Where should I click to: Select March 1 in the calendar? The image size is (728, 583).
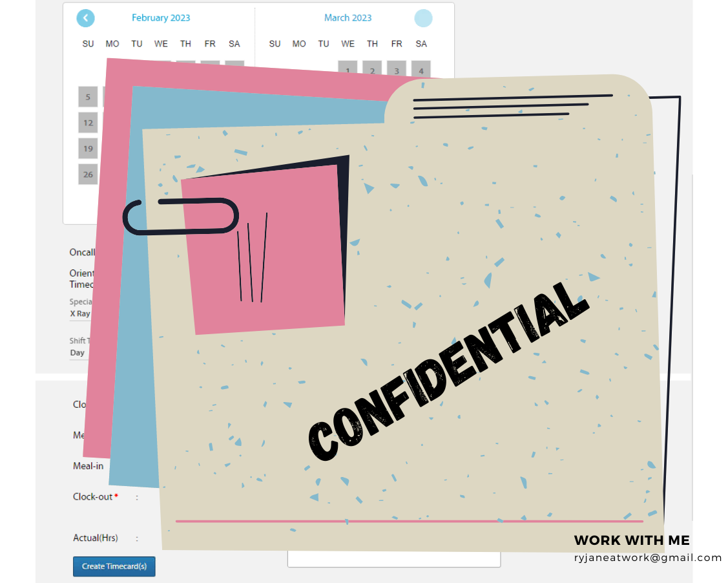348,68
